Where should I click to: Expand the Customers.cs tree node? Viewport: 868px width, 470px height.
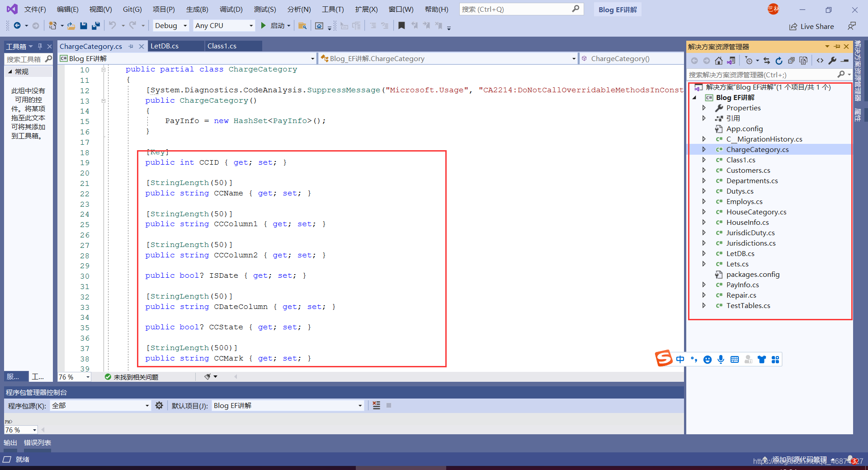coord(704,170)
